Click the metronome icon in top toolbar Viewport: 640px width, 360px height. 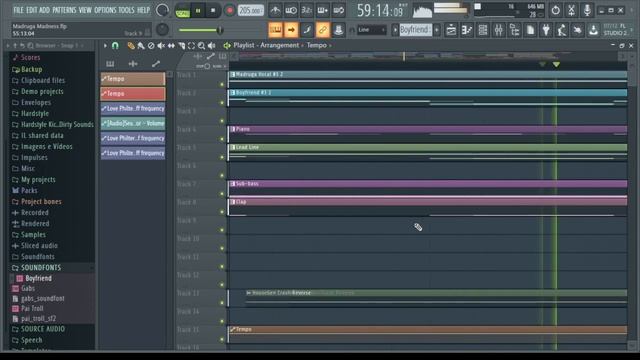275,10
